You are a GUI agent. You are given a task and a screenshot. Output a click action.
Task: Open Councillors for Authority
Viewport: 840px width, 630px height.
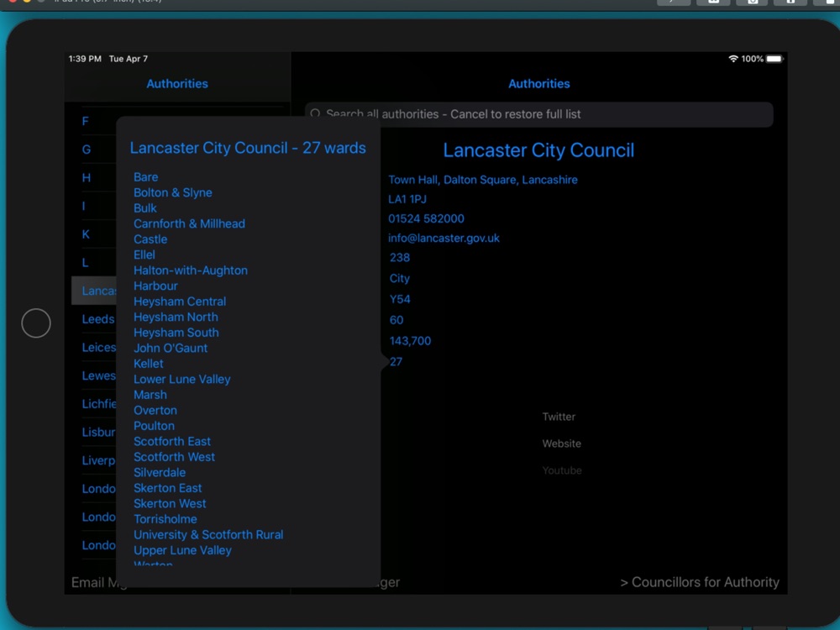point(700,582)
